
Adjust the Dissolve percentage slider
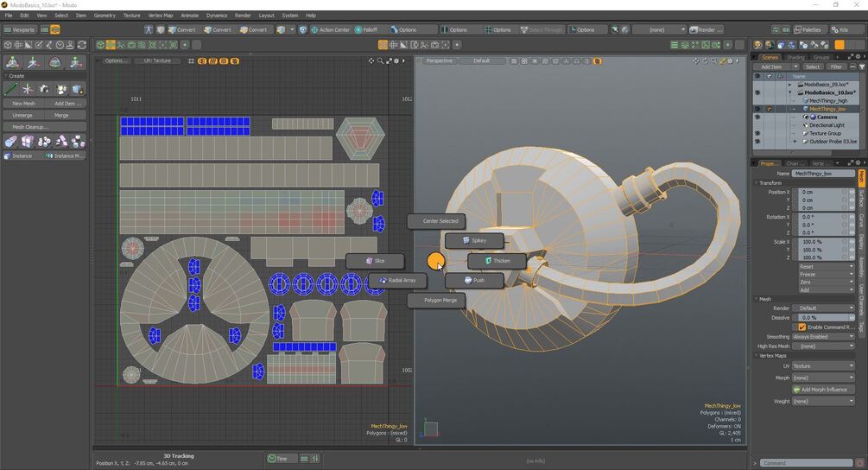click(x=823, y=318)
